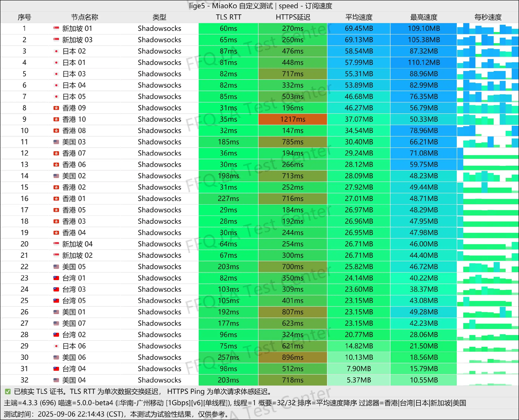Viewport: 519px width, 420px height.
Task: Click the 147ms HTTPS latency cell
Action: click(x=293, y=131)
